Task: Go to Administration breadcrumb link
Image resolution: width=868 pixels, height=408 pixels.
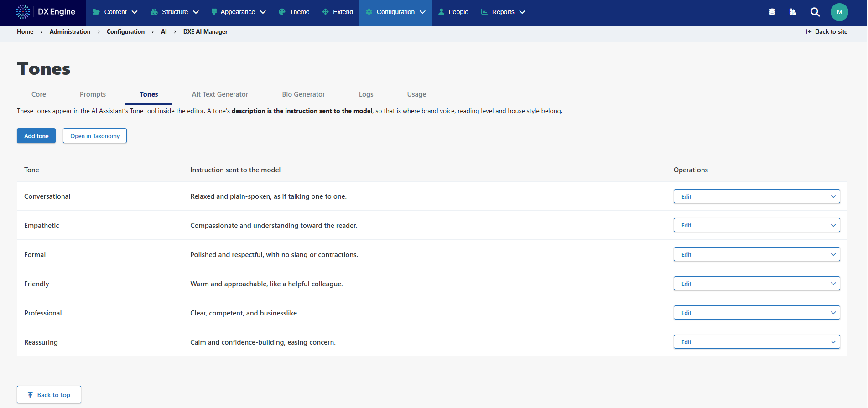Action: pyautogui.click(x=70, y=31)
